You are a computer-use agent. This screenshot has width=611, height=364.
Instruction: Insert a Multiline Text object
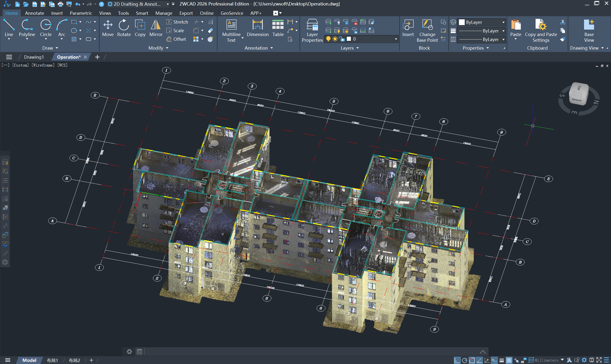point(231,31)
